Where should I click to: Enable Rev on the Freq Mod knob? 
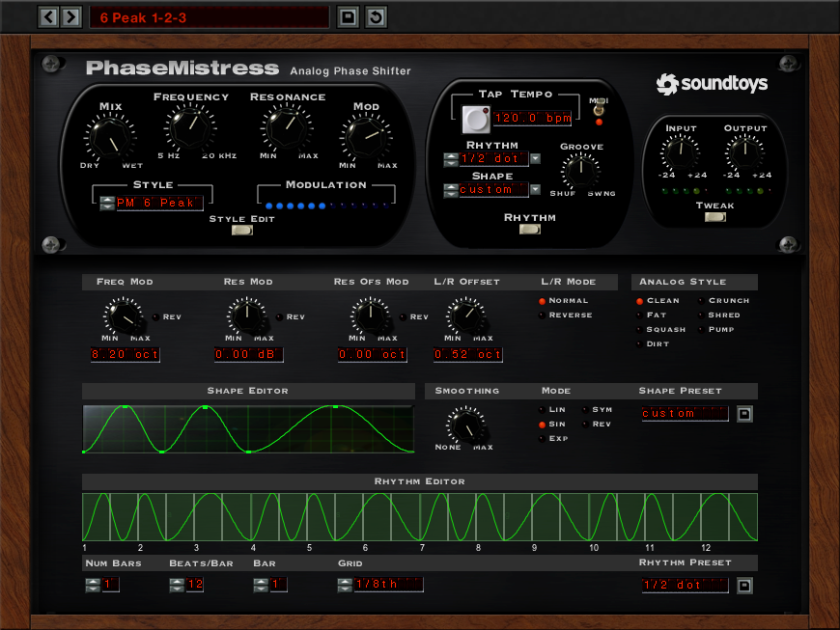pos(156,316)
